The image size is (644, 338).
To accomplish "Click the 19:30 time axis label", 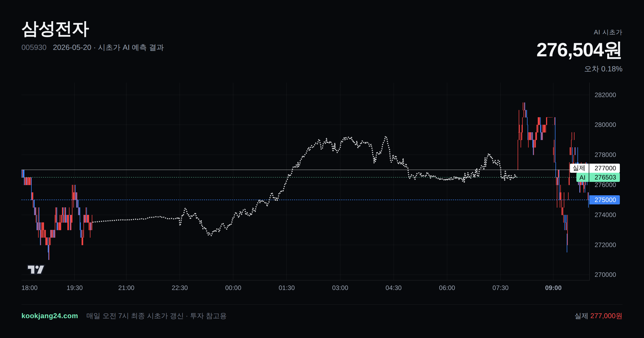I will [75, 288].
